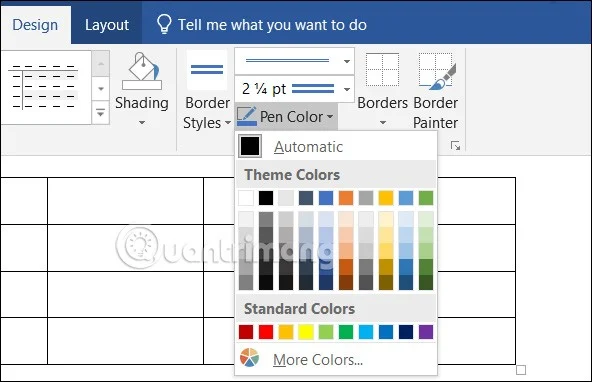The width and height of the screenshot is (592, 382).
Task: Pick the dark red standard color
Action: (246, 332)
